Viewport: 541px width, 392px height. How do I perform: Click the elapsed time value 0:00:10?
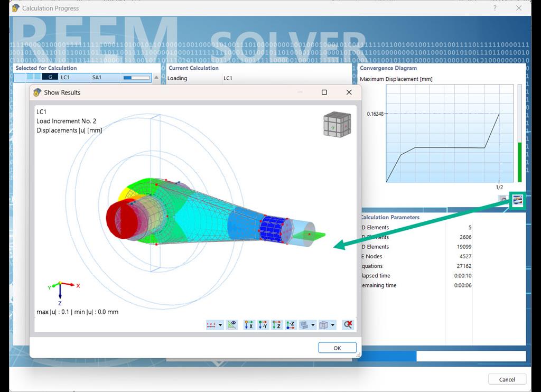tap(463, 276)
